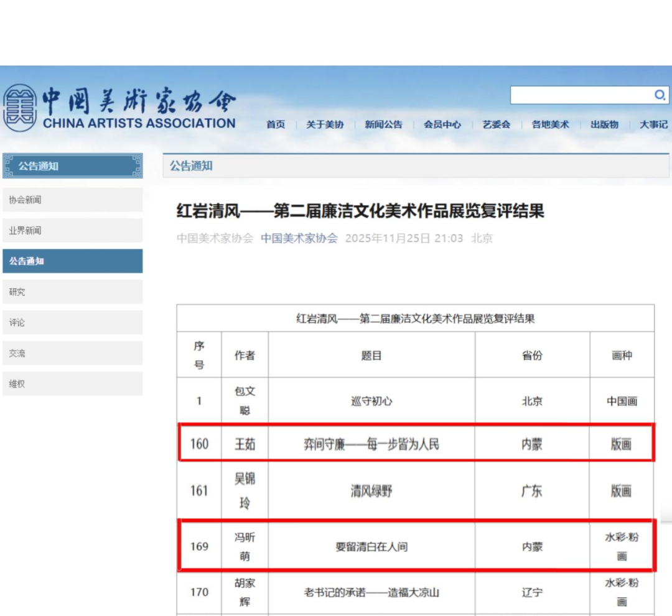
Task: Select 新闻公告 from the top navigation
Action: 383,124
